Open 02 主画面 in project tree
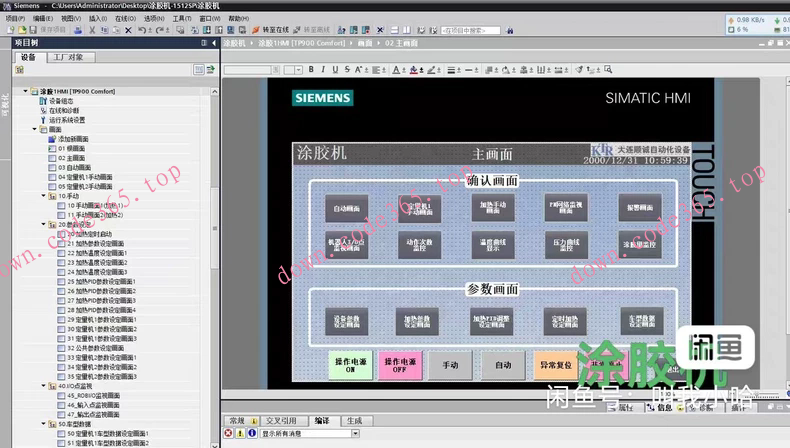 coord(70,158)
